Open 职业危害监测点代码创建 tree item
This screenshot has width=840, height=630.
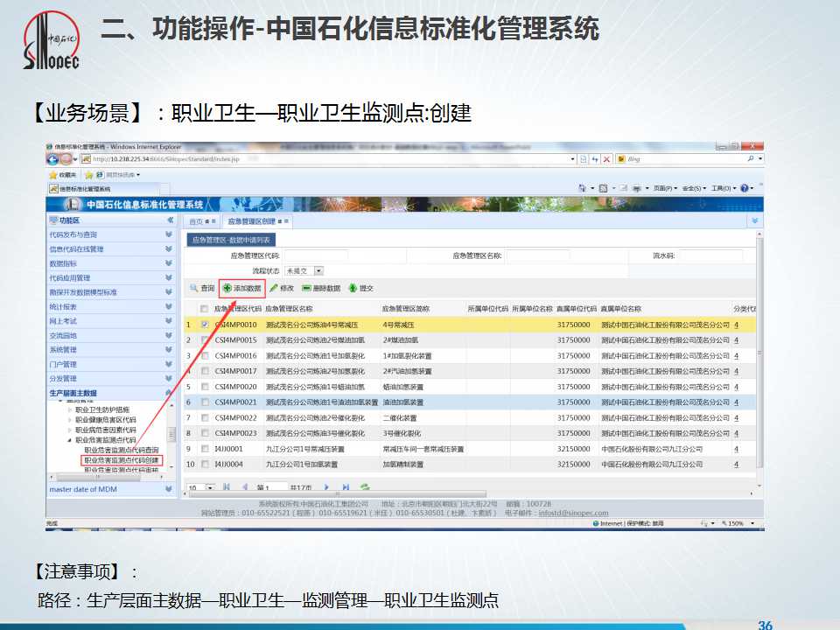click(x=122, y=460)
